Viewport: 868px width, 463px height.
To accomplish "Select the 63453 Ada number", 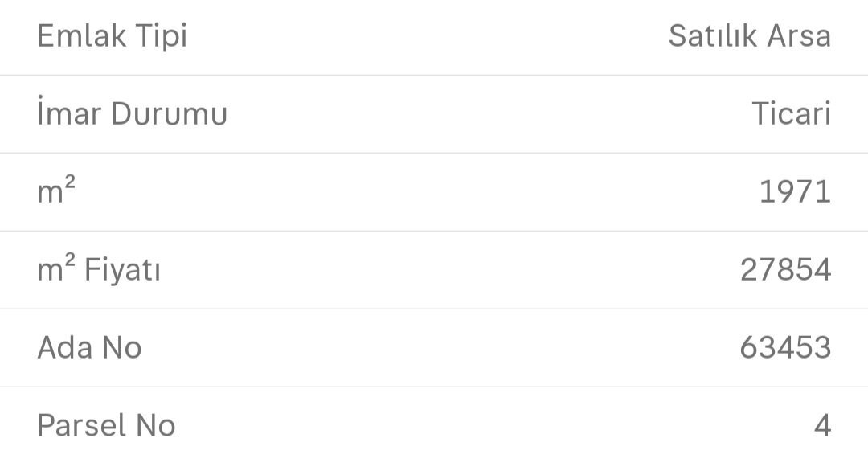I will click(785, 348).
